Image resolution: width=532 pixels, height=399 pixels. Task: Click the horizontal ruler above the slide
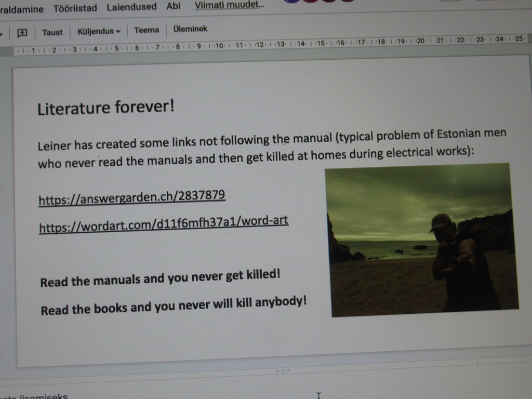coord(270,46)
